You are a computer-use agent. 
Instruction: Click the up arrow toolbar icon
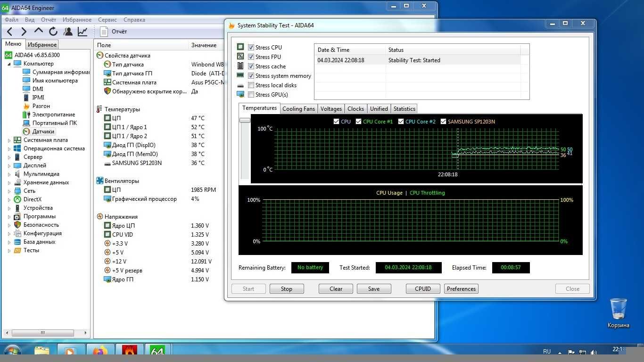[x=39, y=31]
